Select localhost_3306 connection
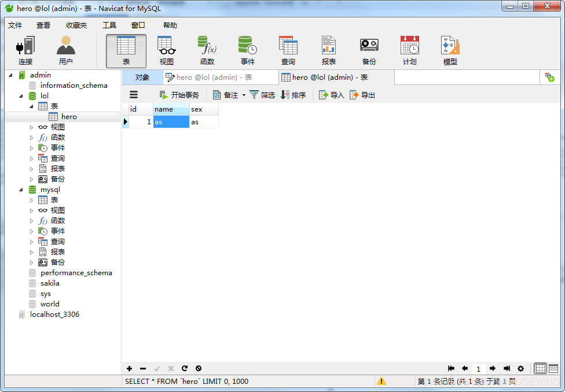This screenshot has height=392, width=565. 54,315
